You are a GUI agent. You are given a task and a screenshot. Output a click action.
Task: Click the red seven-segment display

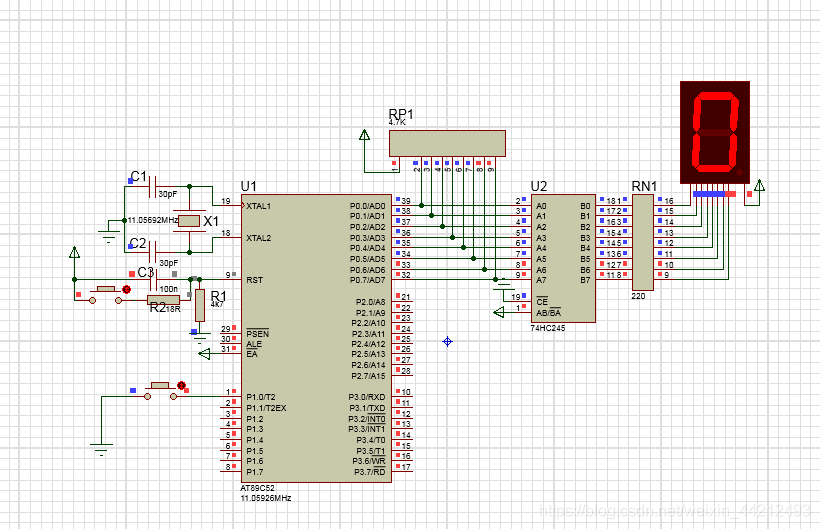pos(715,132)
